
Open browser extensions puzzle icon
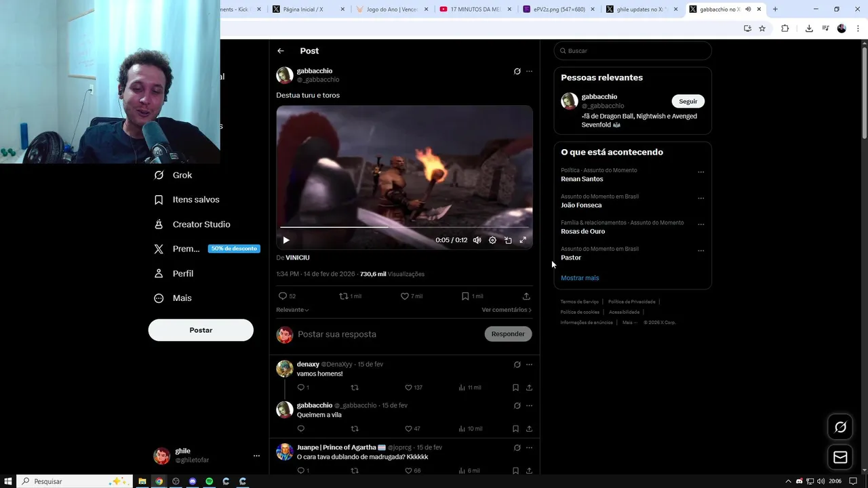785,28
